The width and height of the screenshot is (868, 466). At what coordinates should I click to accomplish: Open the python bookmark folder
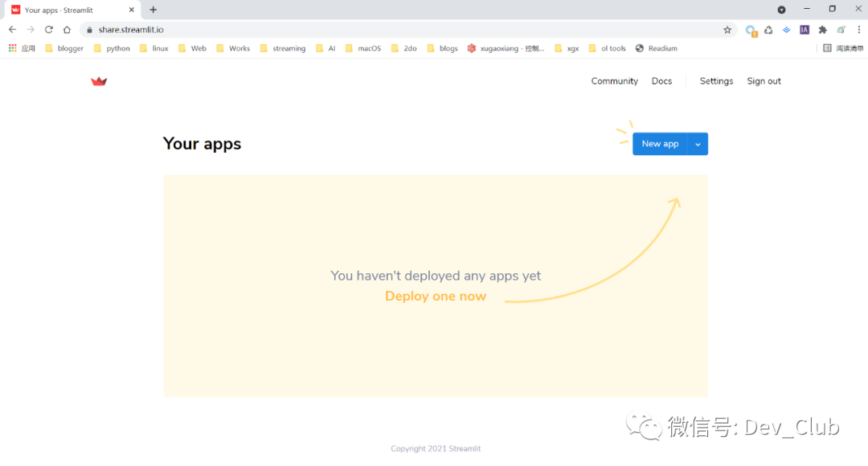click(112, 48)
